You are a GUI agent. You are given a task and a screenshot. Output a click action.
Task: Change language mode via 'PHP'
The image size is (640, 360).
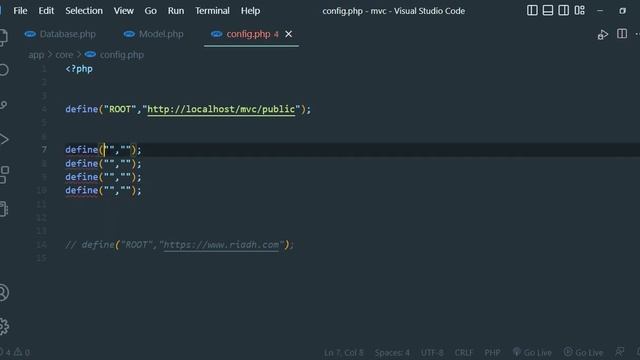pyautogui.click(x=492, y=353)
